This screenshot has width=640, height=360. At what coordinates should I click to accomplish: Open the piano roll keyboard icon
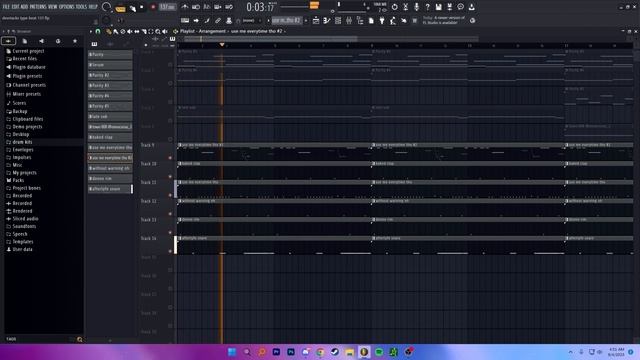[185, 20]
